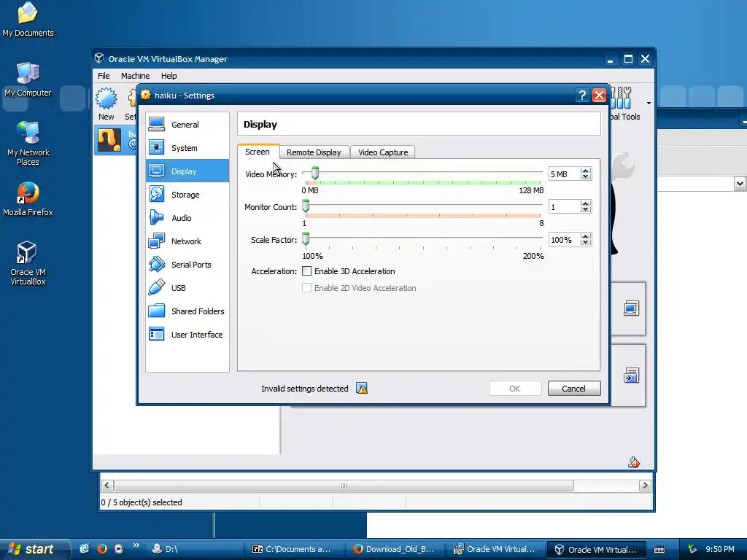Click the New machine toolbar icon
747x560 pixels.
[107, 104]
